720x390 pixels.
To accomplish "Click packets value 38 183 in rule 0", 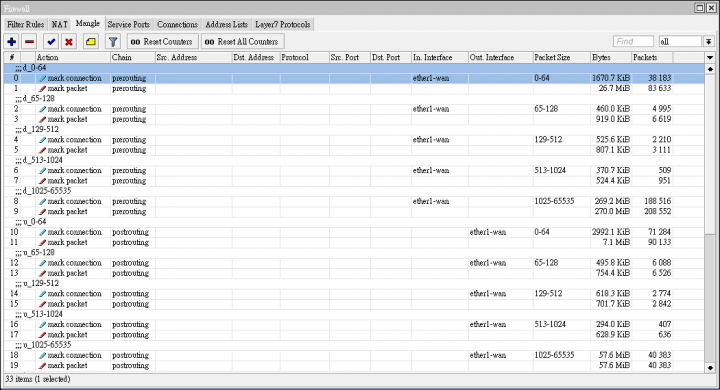I will tap(659, 78).
